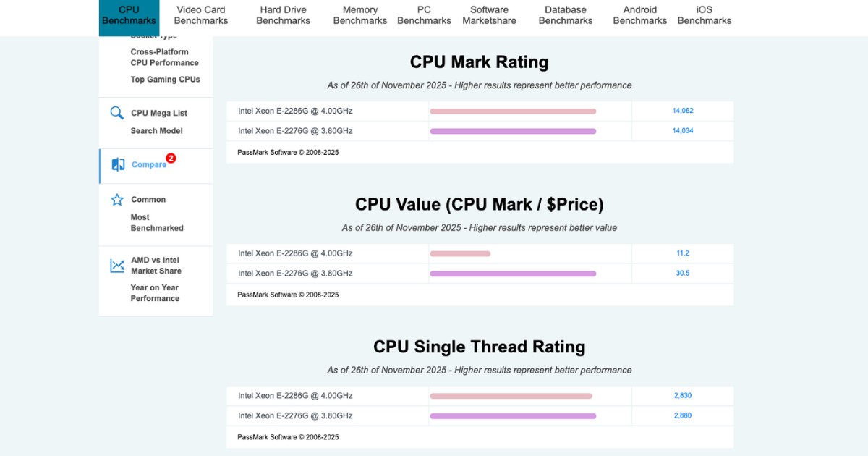Switch to the Video Card Benchmarks tab
Image resolution: width=868 pixels, height=456 pixels.
[x=200, y=15]
